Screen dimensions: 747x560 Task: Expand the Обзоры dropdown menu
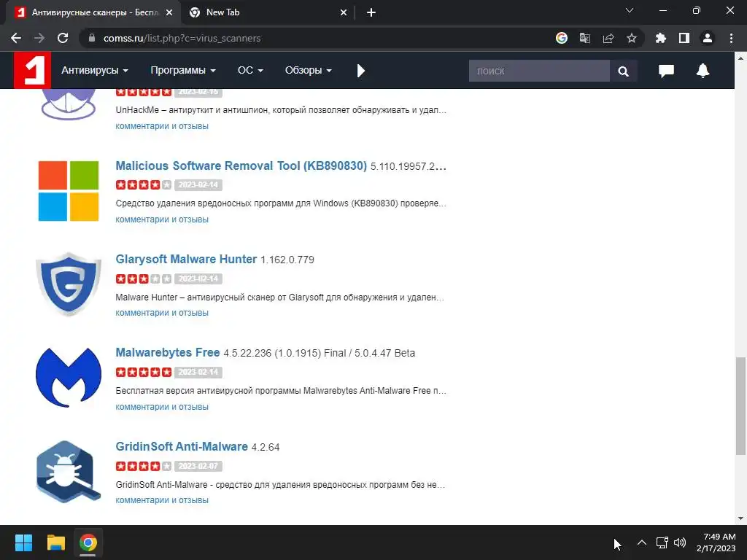tap(309, 71)
